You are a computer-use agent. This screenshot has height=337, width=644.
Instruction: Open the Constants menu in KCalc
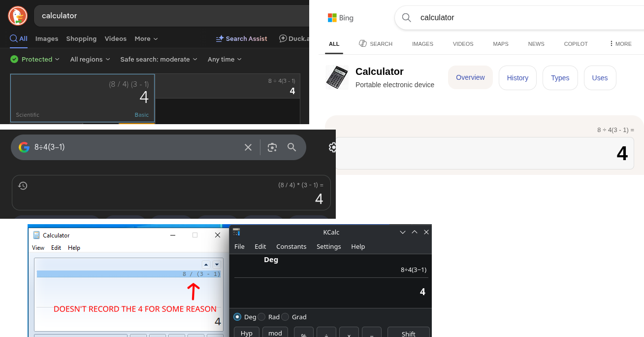point(291,246)
